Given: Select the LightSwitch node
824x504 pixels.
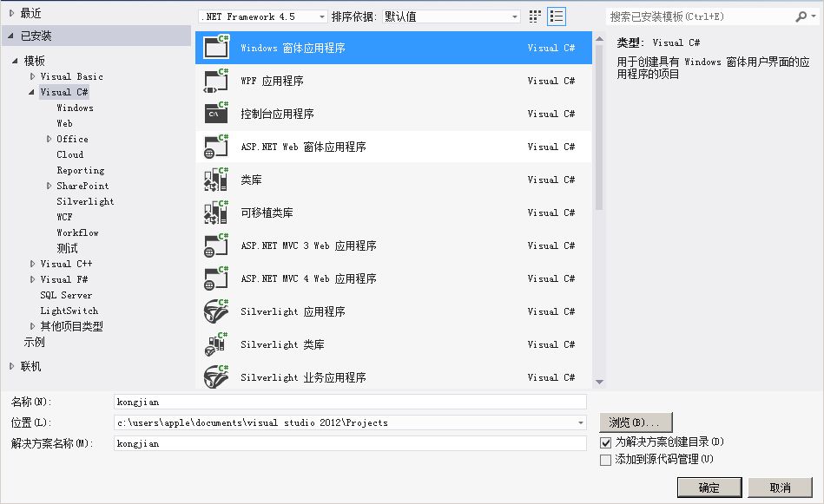Looking at the screenshot, I should [69, 311].
